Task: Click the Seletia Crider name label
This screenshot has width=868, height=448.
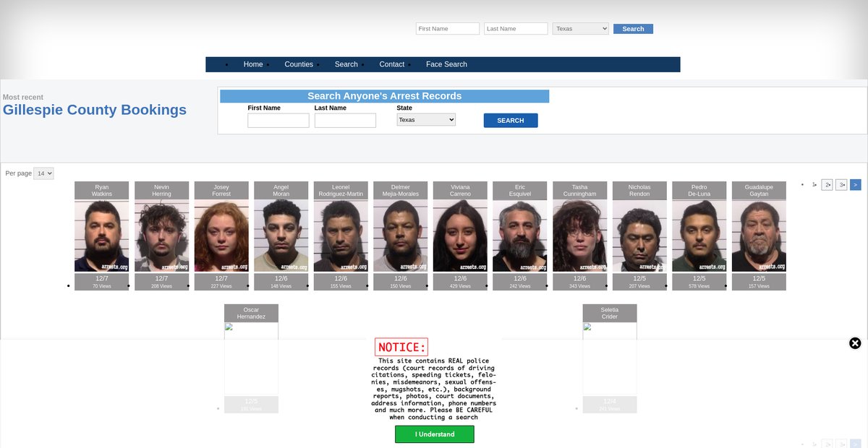Action: (610, 314)
